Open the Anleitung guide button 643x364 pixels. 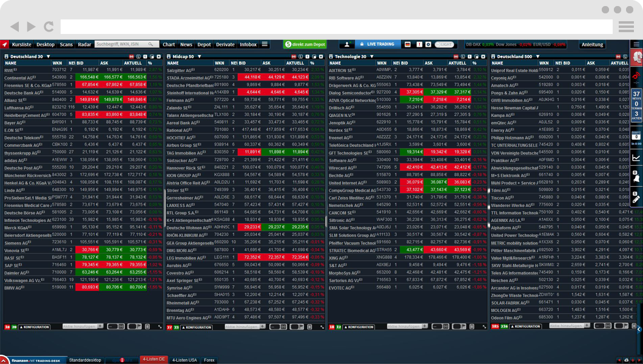point(592,44)
